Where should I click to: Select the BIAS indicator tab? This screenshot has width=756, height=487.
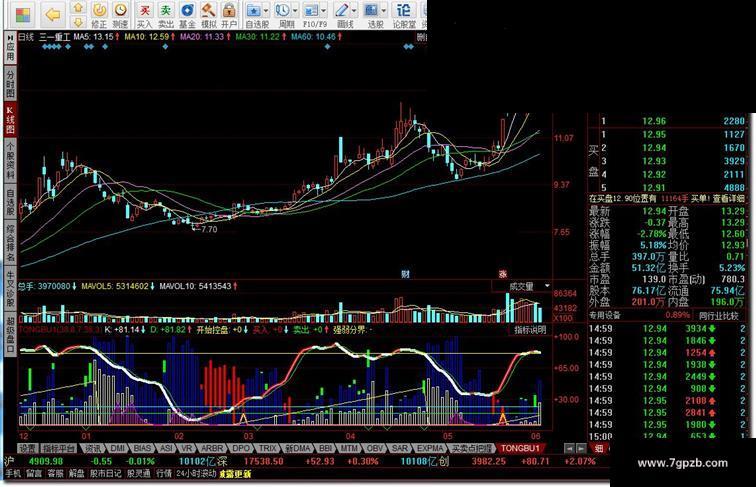tap(142, 448)
